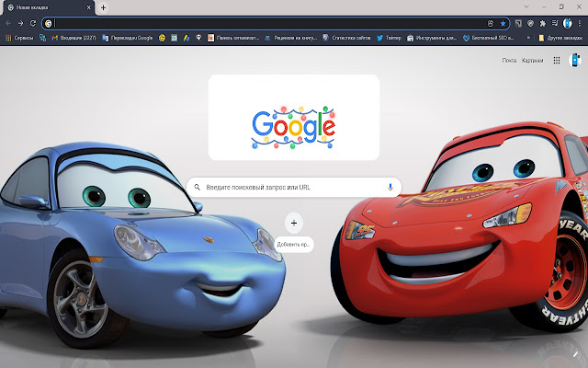The image size is (588, 368).
Task: Open the media control playlist icon
Action: tap(555, 23)
